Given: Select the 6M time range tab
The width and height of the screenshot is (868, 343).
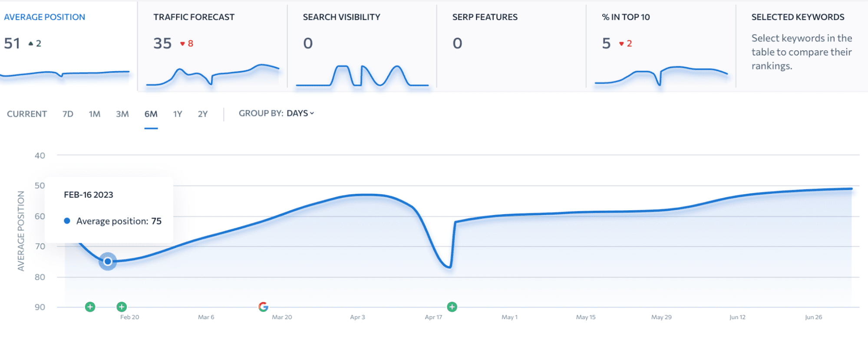Looking at the screenshot, I should click(151, 114).
